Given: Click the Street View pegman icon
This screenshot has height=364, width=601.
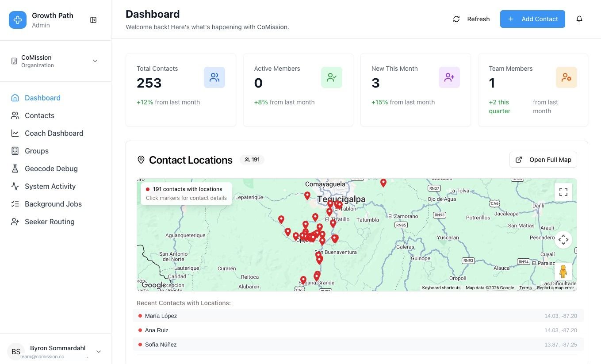Looking at the screenshot, I should tap(563, 271).
